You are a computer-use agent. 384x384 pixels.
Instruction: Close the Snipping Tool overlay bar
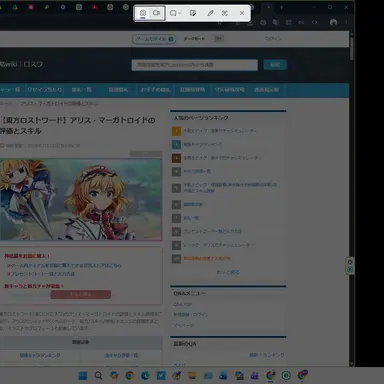click(x=242, y=13)
